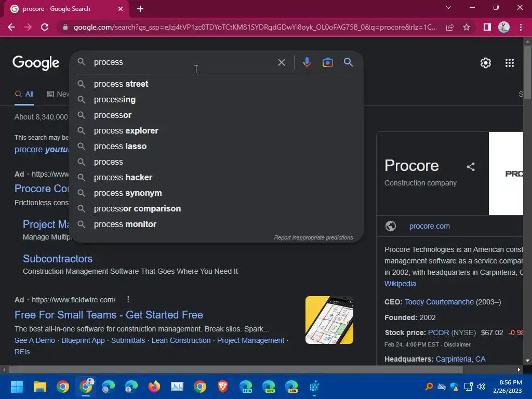Launch Firefox from taskbar

coord(154,387)
